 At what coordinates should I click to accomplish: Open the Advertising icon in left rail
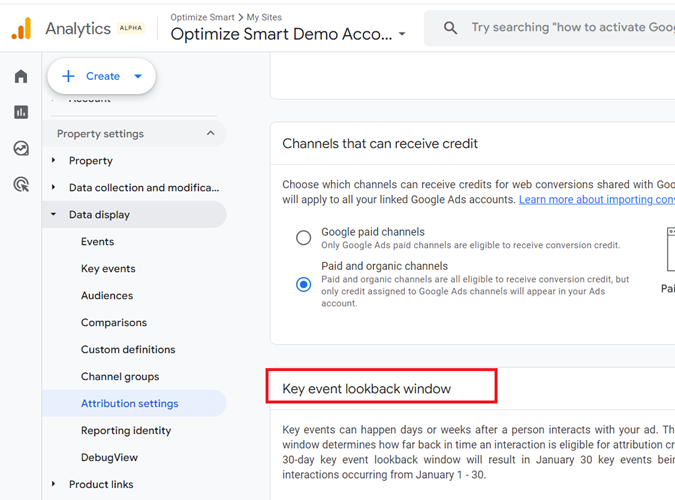click(x=21, y=184)
